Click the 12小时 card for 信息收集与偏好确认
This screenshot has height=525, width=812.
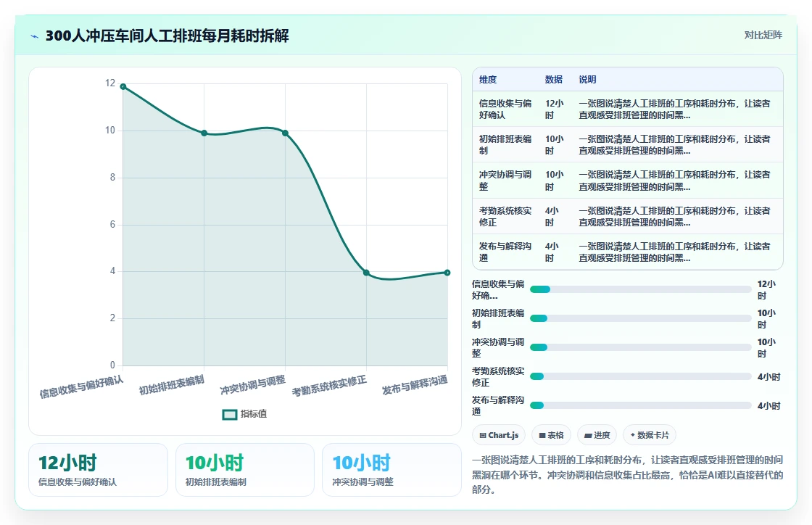[x=98, y=470]
